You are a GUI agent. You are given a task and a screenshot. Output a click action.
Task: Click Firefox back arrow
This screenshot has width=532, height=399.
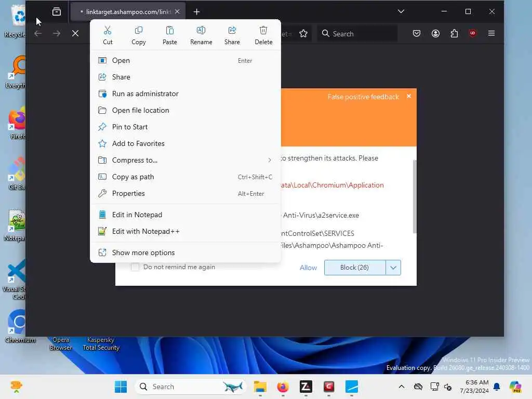(x=38, y=33)
